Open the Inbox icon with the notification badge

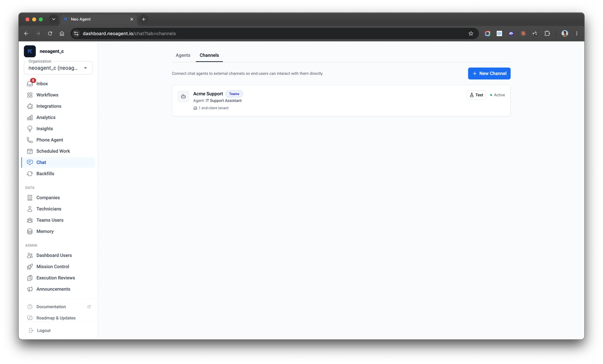30,84
